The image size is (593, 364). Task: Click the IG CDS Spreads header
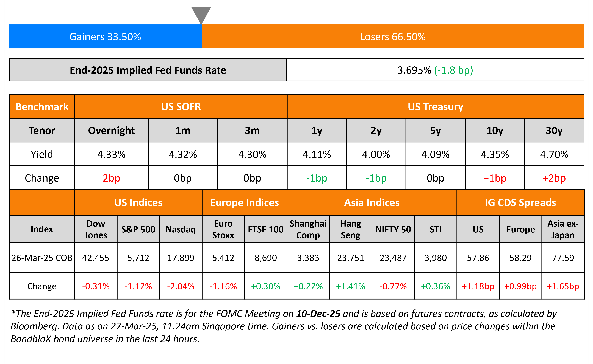coord(520,202)
